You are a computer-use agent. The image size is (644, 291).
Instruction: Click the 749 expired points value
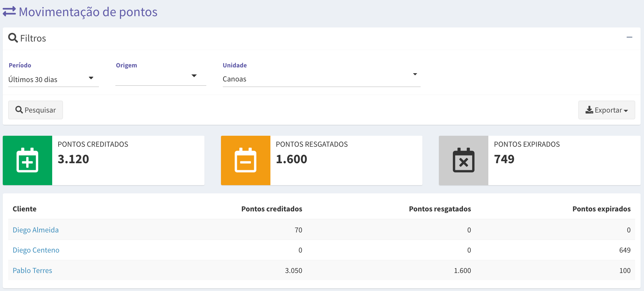(x=504, y=159)
